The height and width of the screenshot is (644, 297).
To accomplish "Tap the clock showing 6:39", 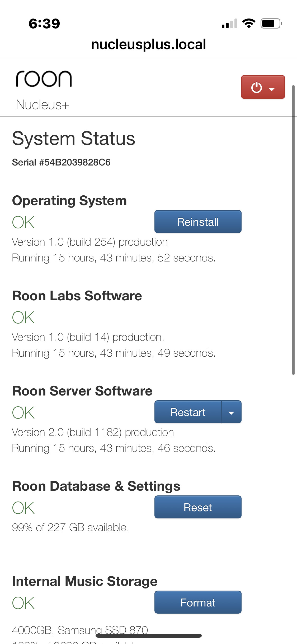I will [x=44, y=24].
